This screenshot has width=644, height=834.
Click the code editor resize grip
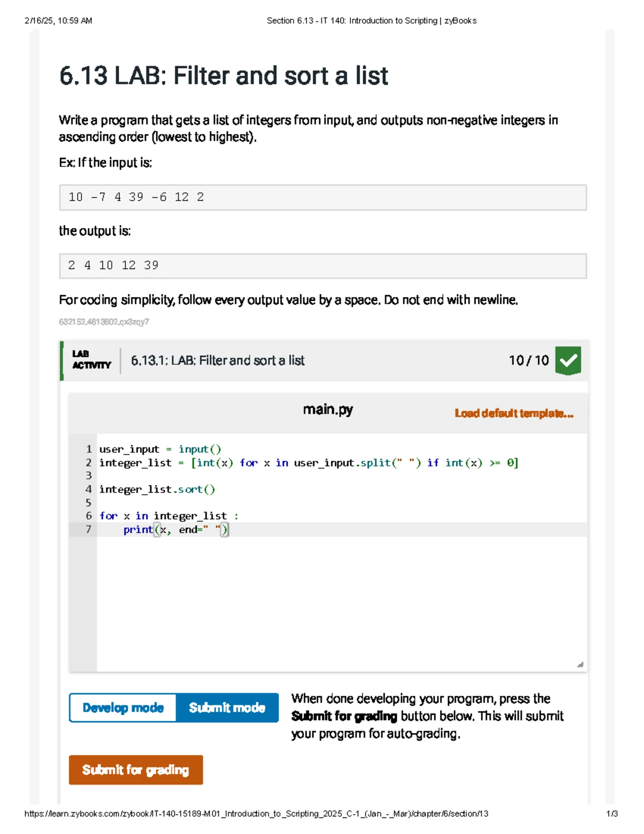[x=580, y=664]
